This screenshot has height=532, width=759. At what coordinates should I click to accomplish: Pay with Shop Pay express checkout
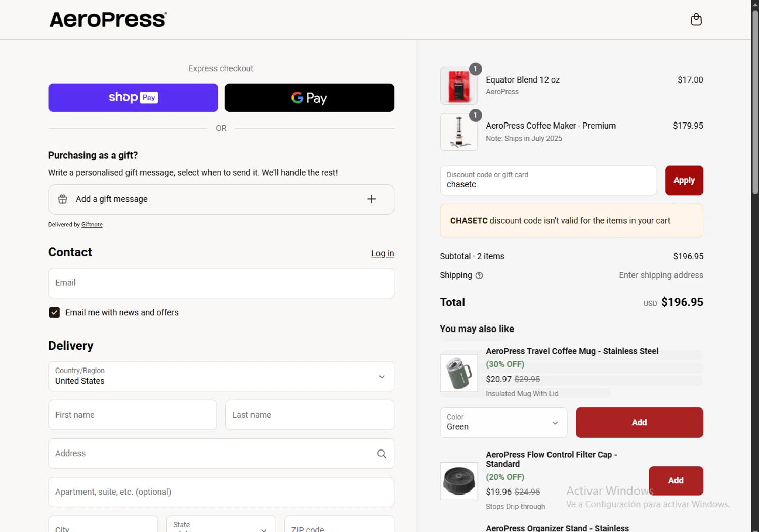[133, 98]
